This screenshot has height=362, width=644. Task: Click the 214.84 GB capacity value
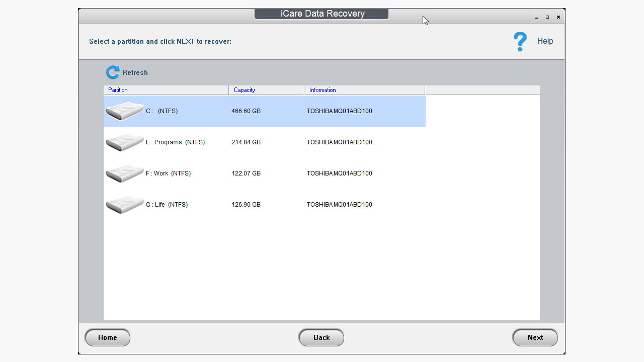[246, 142]
